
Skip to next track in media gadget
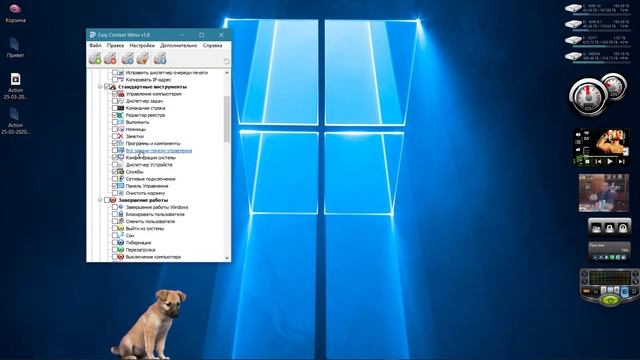(621, 162)
